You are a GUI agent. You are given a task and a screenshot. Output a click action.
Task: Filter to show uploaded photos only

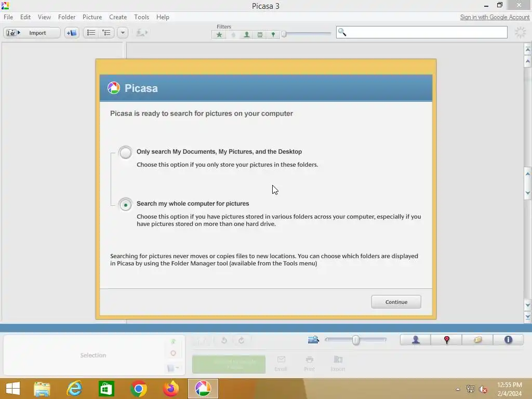[233, 35]
